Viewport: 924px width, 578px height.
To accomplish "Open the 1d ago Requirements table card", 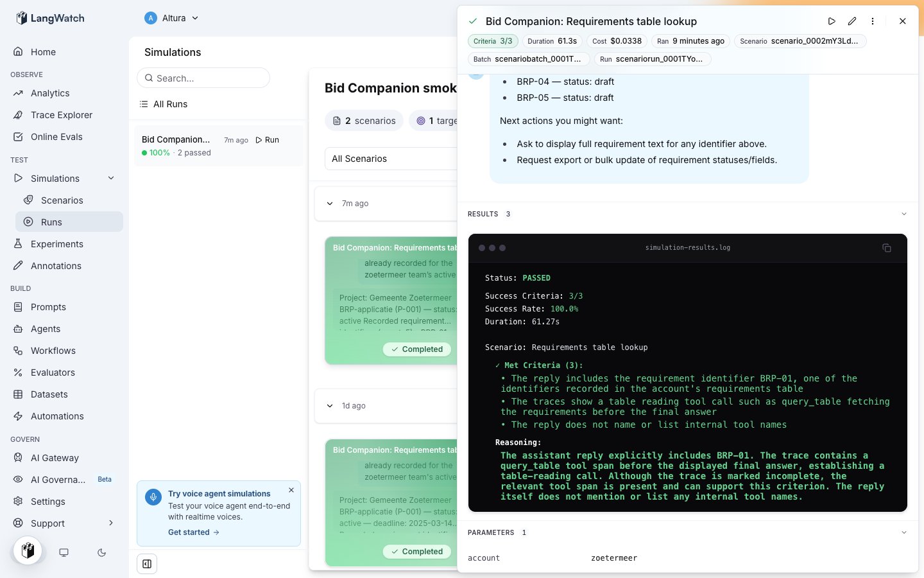I will coord(391,503).
